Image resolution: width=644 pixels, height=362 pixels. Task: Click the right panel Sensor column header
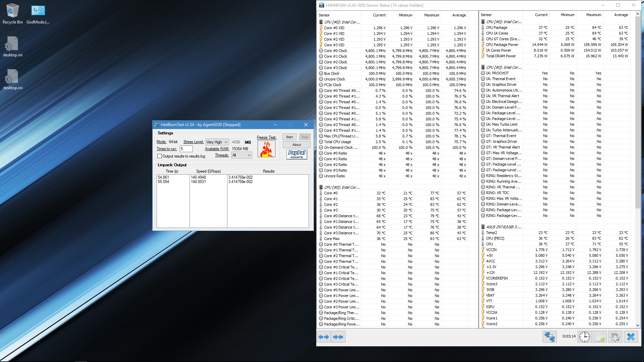[x=501, y=15]
